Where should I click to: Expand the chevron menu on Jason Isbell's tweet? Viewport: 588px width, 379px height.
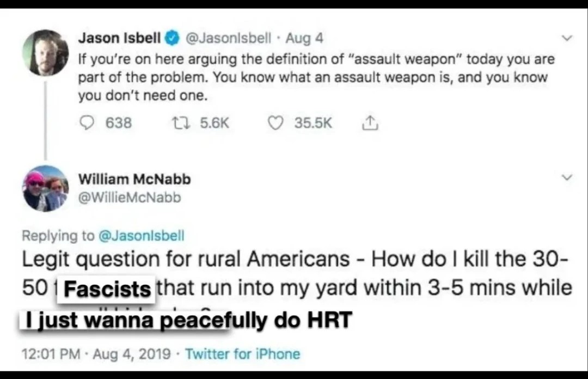click(x=567, y=39)
